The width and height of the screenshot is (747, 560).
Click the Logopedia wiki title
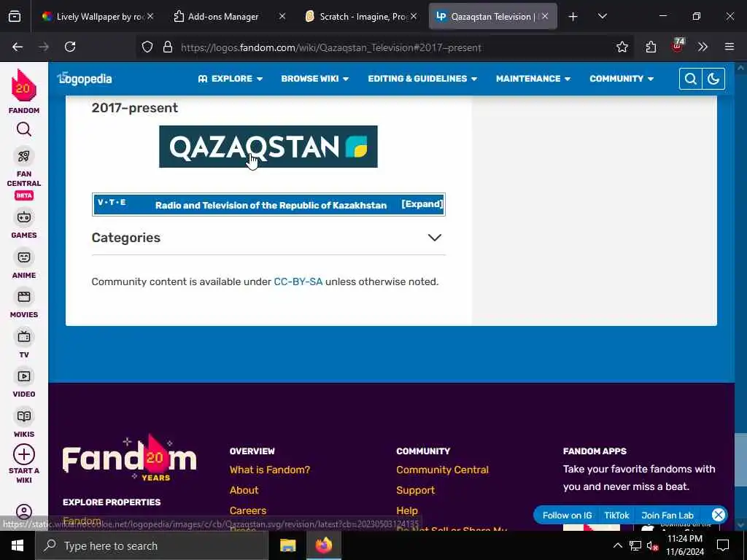(85, 79)
